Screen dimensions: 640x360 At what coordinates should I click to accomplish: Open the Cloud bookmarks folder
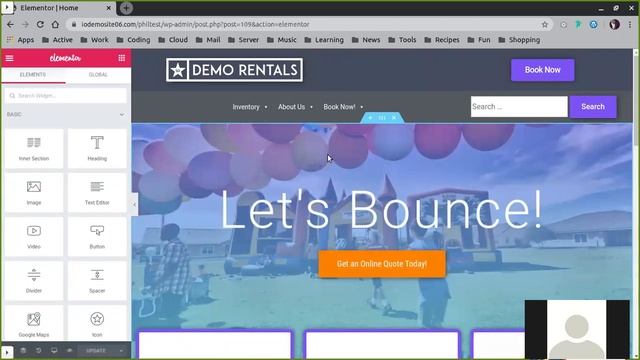[x=173, y=40]
